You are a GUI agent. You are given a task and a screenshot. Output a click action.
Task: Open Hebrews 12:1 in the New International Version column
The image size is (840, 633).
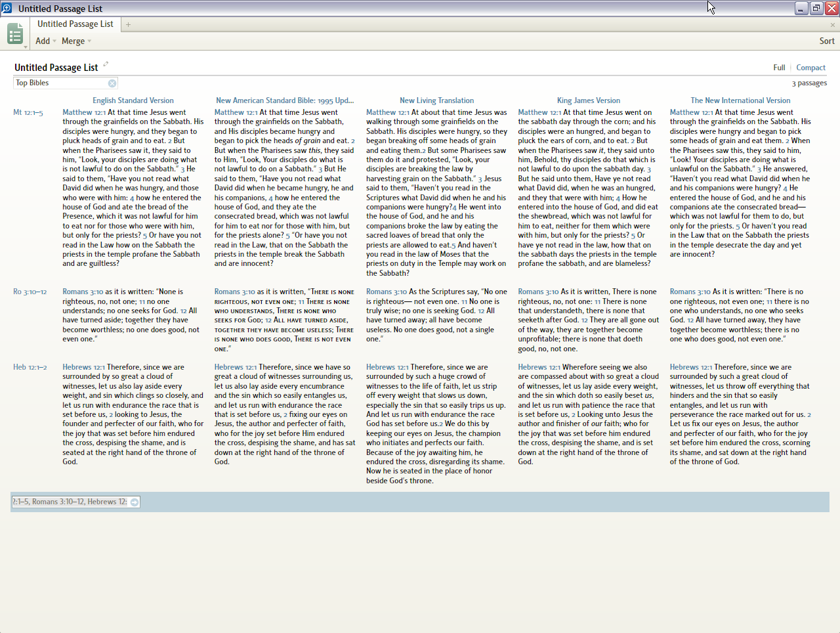(x=691, y=367)
